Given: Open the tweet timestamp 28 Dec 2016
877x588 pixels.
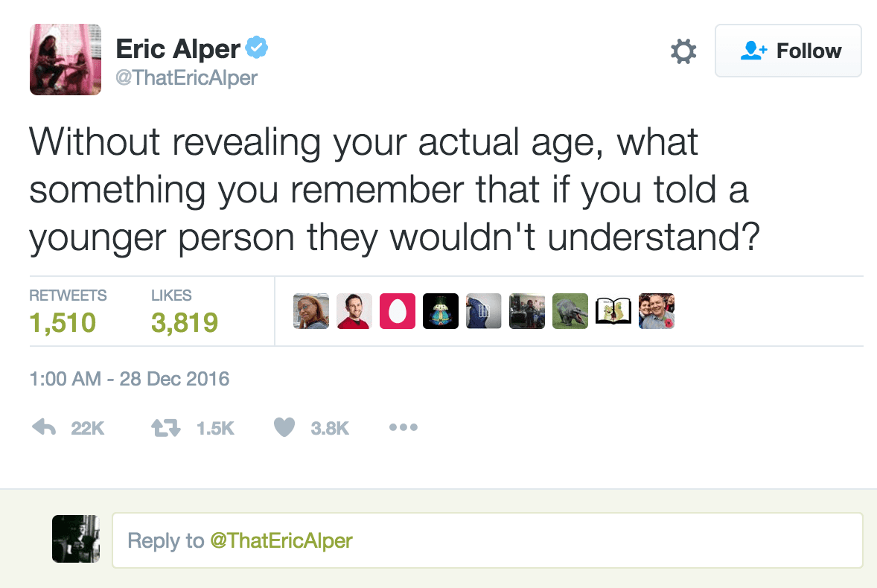Looking at the screenshot, I should click(x=130, y=379).
